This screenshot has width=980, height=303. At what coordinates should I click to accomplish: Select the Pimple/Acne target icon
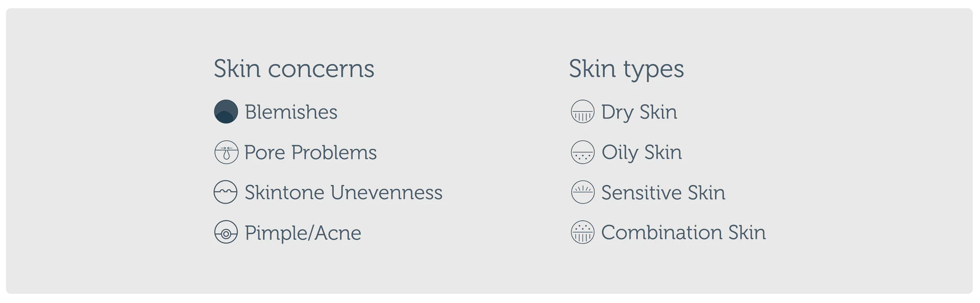226,233
